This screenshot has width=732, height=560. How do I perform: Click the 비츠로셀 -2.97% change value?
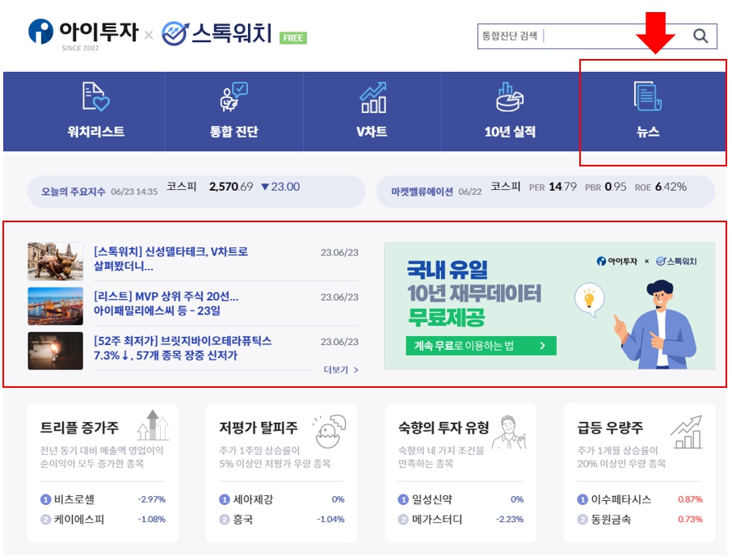coord(152,499)
